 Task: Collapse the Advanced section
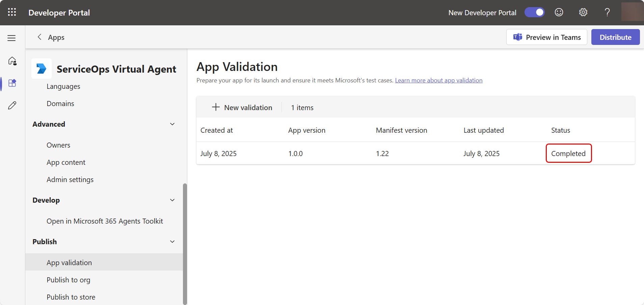pyautogui.click(x=172, y=124)
